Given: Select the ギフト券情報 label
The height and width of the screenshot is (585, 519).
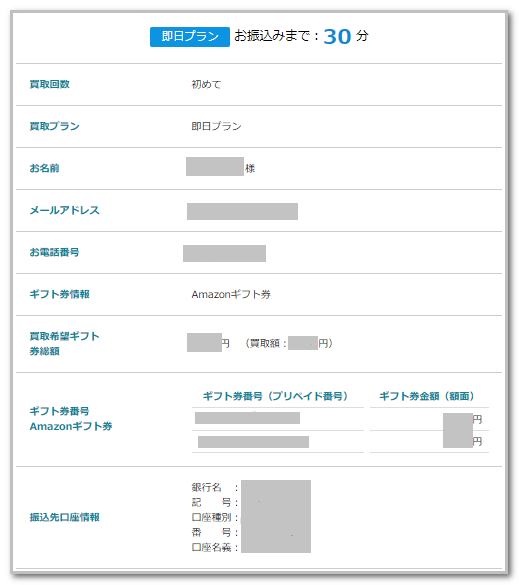Looking at the screenshot, I should pyautogui.click(x=60, y=294).
